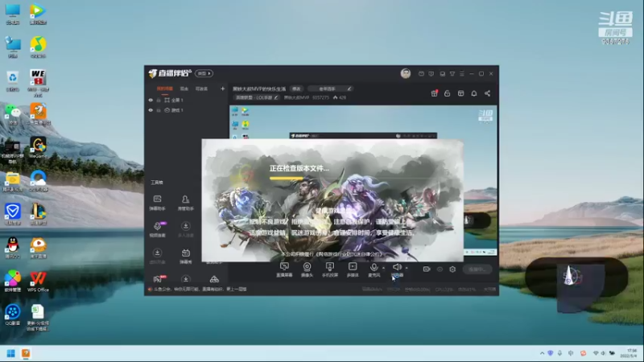Toggle the lock on the 游戏 1 source
The height and width of the screenshot is (362, 644).
click(x=159, y=110)
